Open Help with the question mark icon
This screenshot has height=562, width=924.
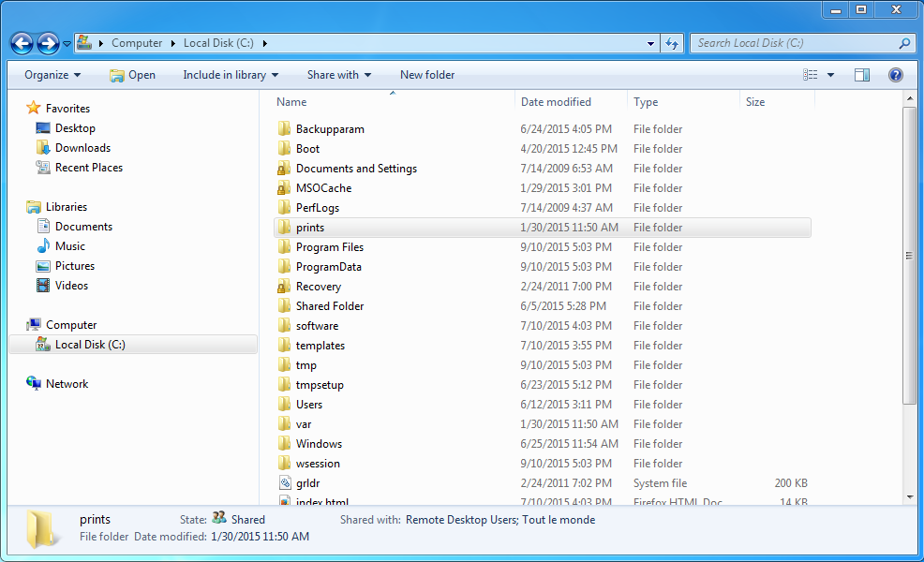point(895,74)
